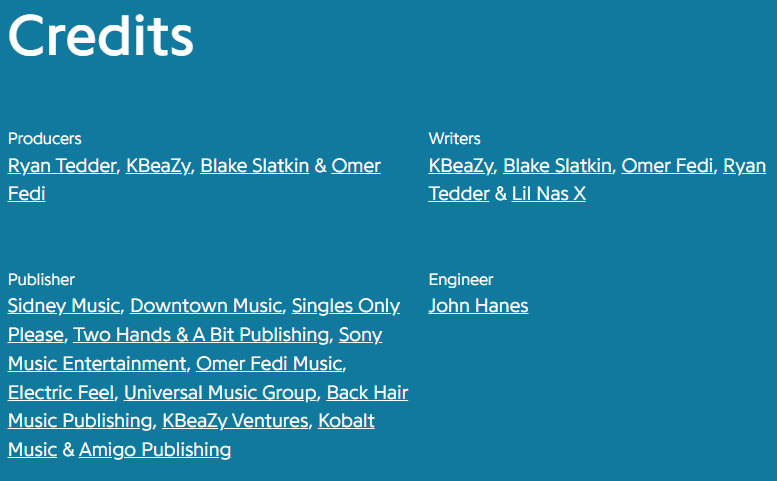Image resolution: width=777 pixels, height=481 pixels.
Task: Open Electric Feel publisher link
Action: [x=61, y=393]
